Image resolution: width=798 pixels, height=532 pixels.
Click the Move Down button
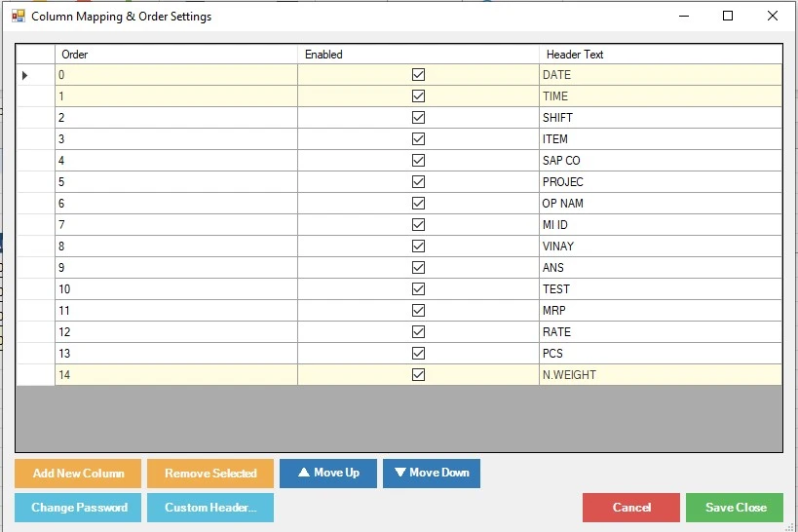pos(431,474)
